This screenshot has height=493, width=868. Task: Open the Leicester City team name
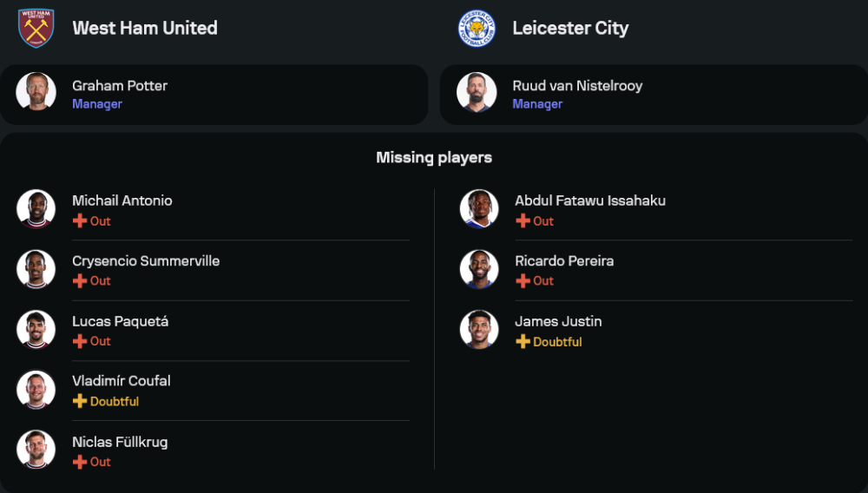[x=570, y=28]
